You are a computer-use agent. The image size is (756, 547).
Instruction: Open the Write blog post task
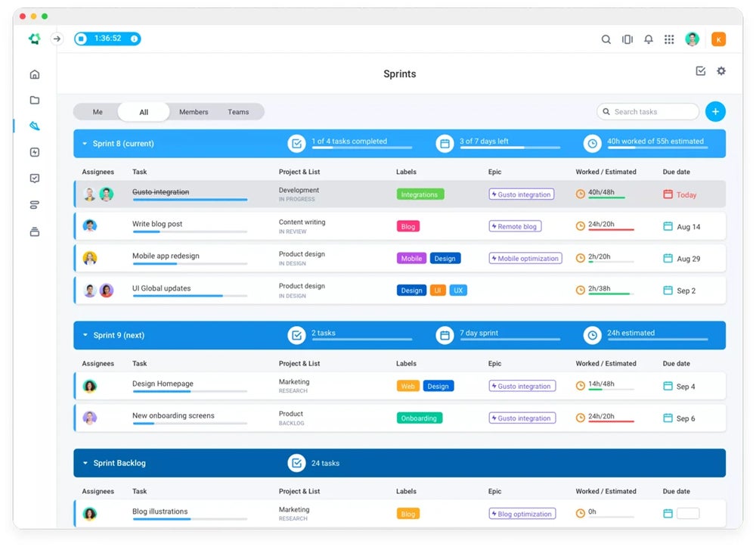coord(157,224)
